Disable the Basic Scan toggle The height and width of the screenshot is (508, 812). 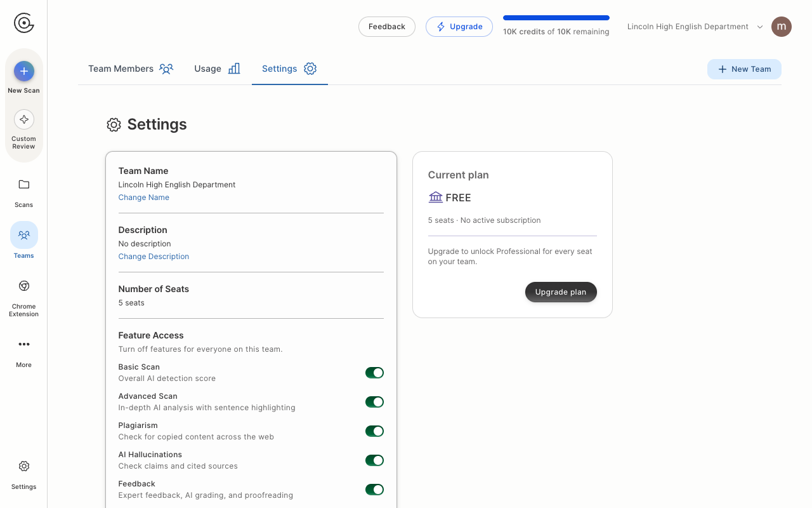point(374,373)
